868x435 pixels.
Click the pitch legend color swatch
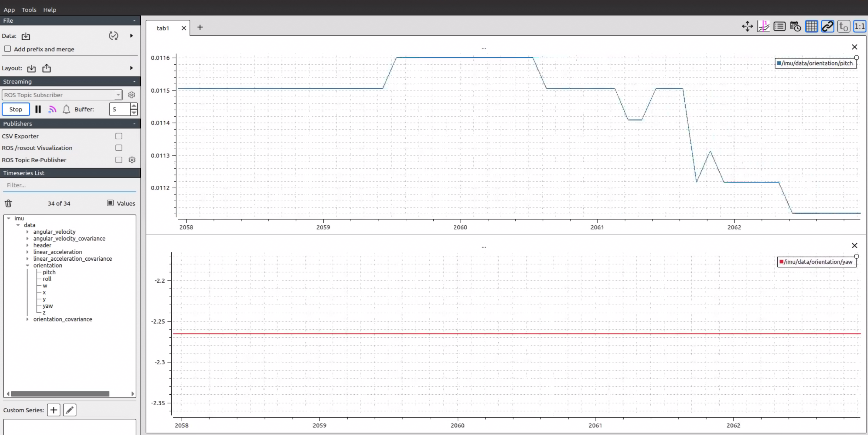click(779, 63)
